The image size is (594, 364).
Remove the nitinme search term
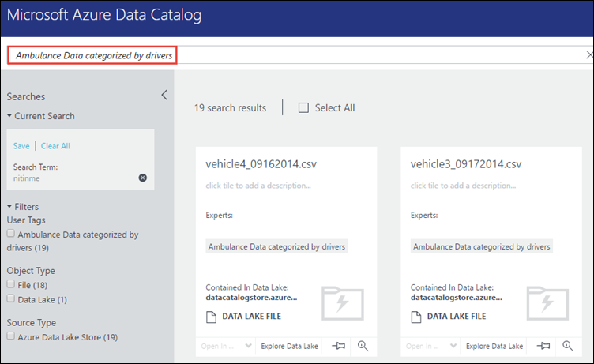click(x=142, y=178)
